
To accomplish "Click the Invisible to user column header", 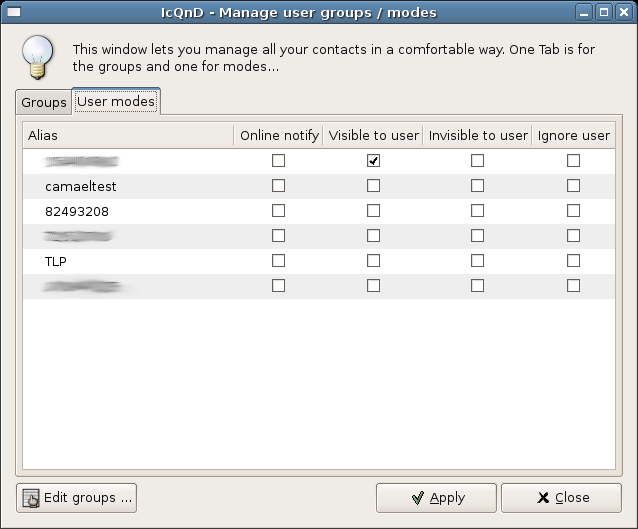I will pyautogui.click(x=477, y=135).
